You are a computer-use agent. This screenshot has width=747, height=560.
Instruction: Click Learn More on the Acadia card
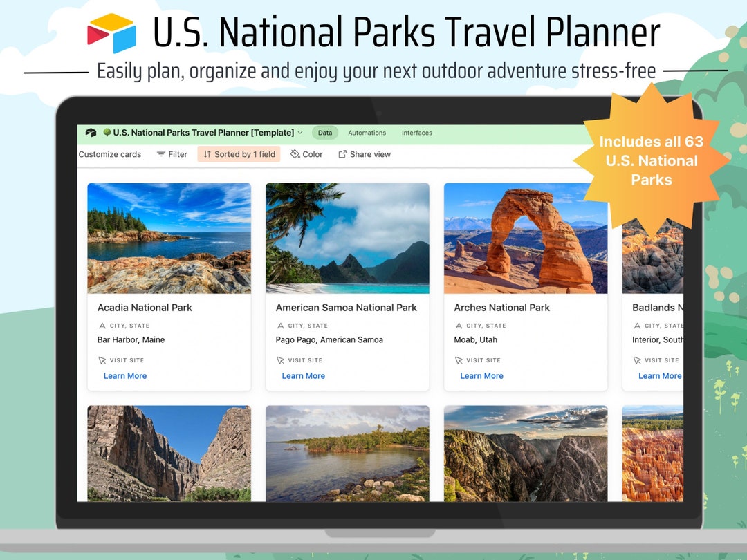124,375
